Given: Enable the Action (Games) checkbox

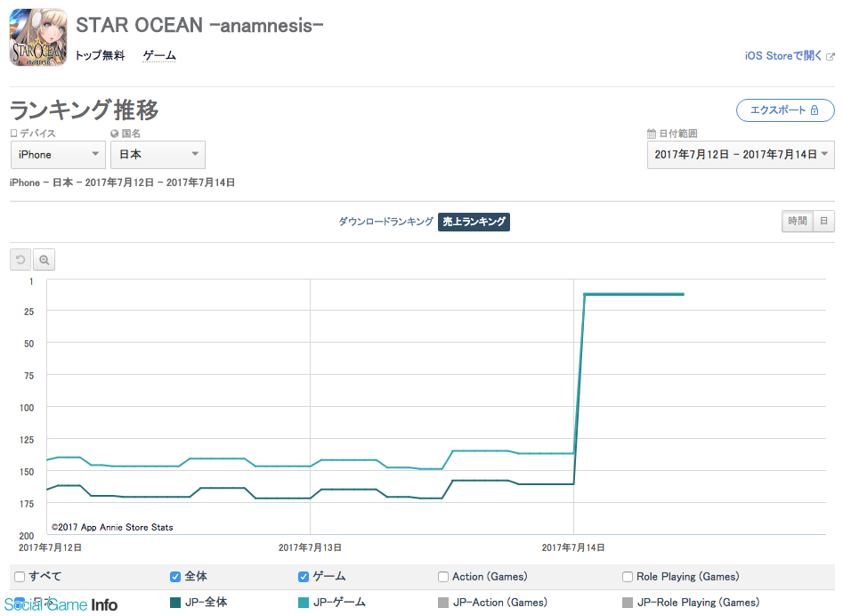Looking at the screenshot, I should 443,577.
